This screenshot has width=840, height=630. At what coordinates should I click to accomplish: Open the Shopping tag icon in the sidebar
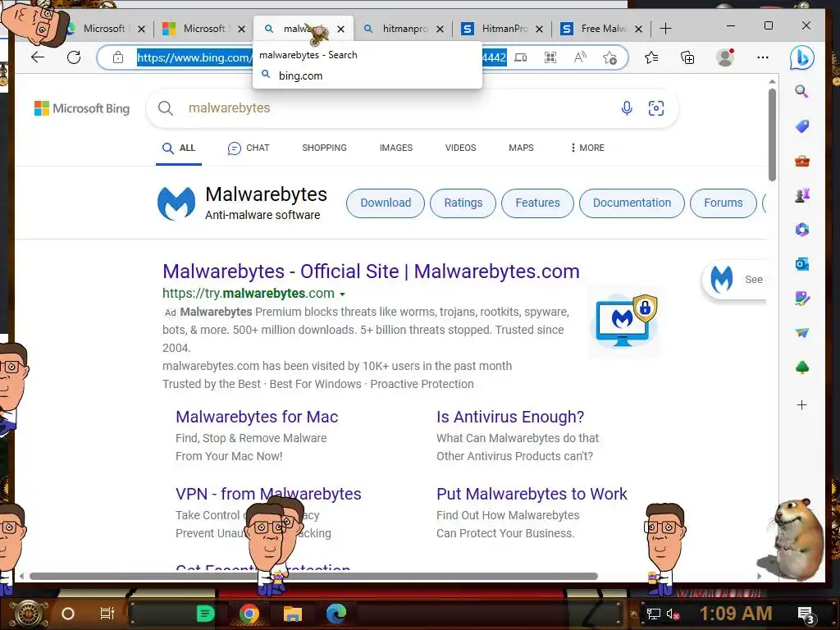[x=802, y=126]
